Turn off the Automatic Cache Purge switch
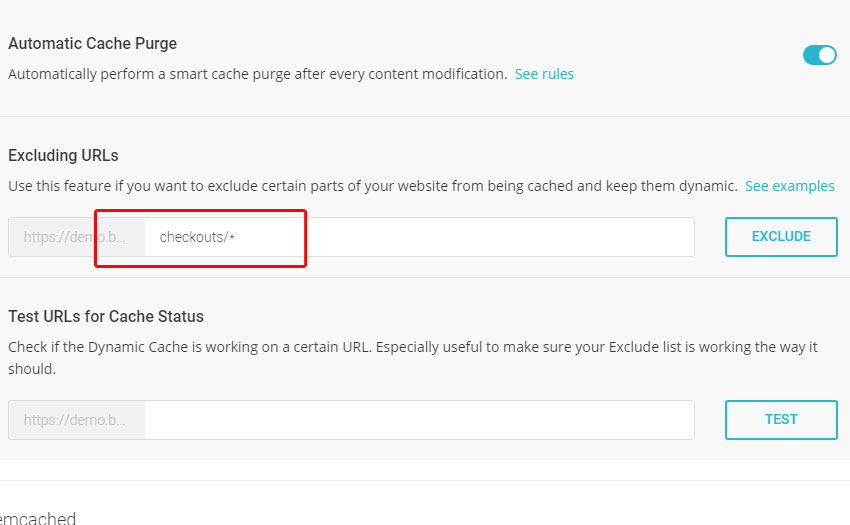The width and height of the screenshot is (850, 525). (820, 55)
